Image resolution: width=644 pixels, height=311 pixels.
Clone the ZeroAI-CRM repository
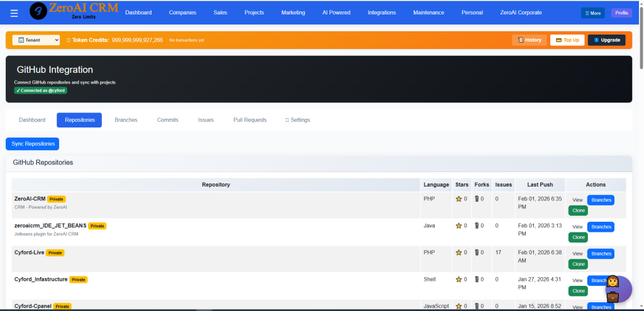pos(578,210)
